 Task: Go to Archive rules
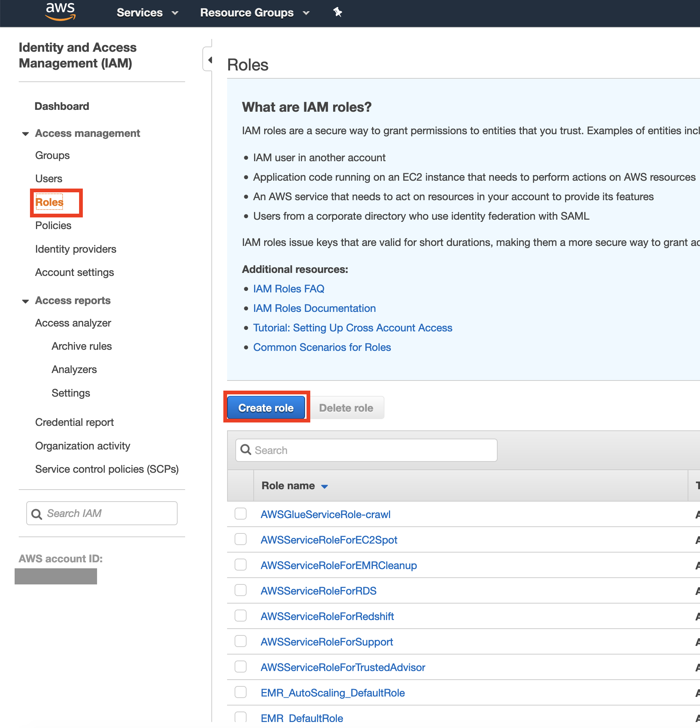82,346
